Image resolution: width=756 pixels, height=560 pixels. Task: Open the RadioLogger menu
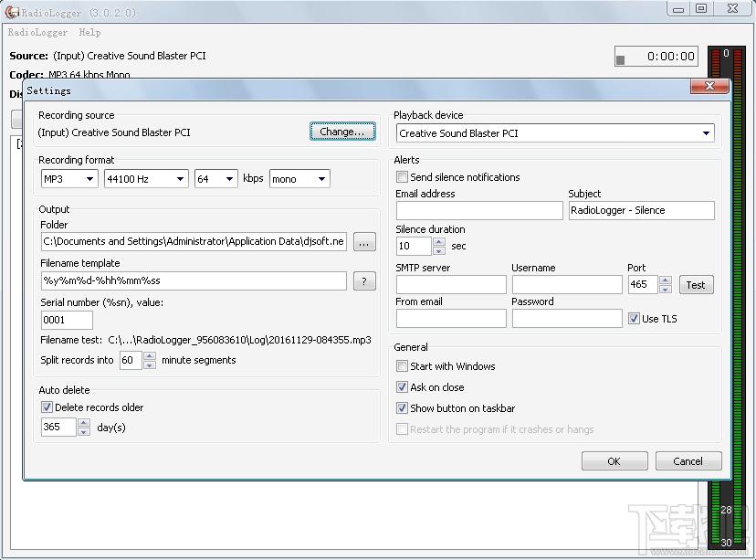[37, 32]
